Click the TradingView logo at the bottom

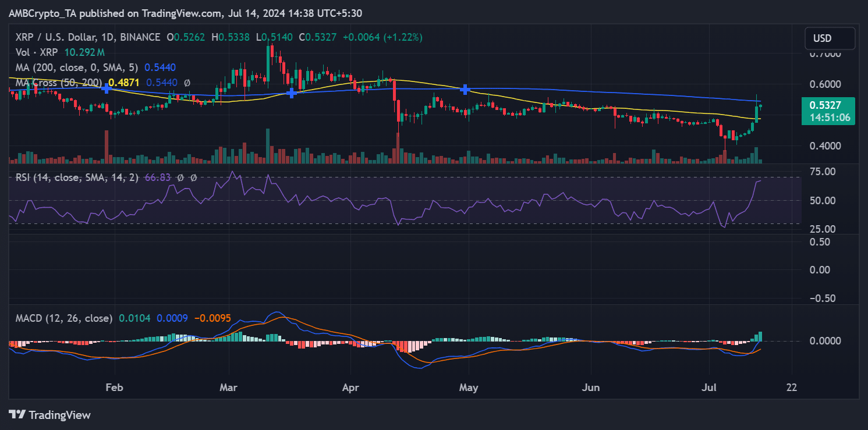tap(50, 415)
